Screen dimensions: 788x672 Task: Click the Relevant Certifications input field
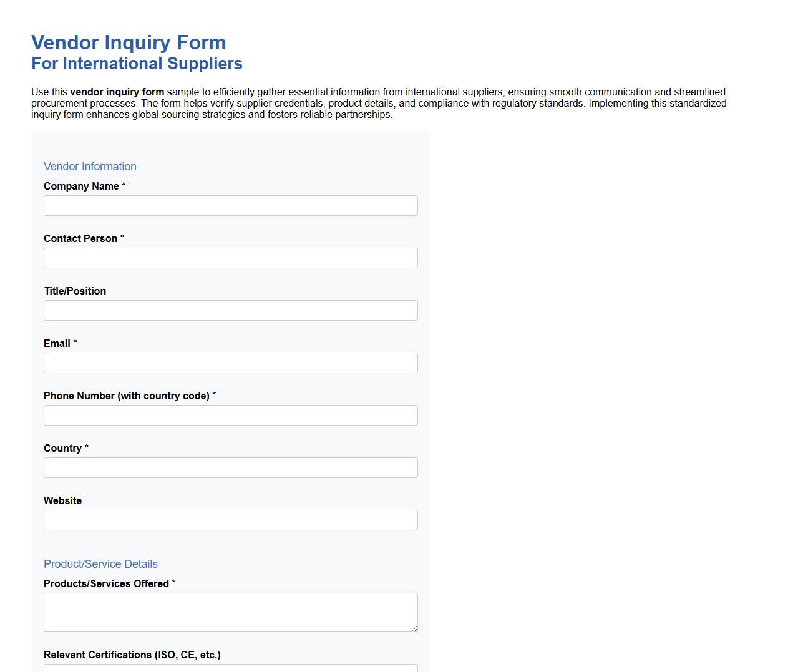(x=230, y=668)
